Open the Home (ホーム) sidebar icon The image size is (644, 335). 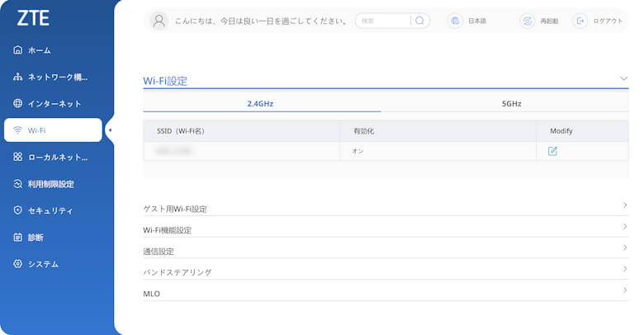(x=18, y=51)
